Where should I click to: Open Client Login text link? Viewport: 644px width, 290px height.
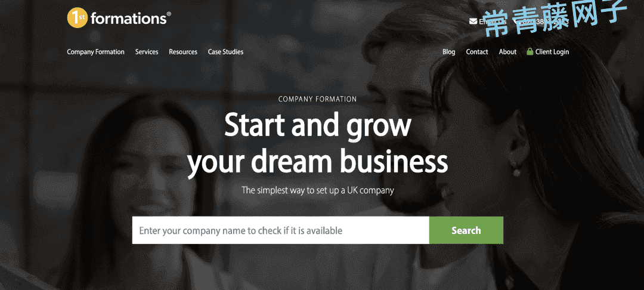point(552,52)
